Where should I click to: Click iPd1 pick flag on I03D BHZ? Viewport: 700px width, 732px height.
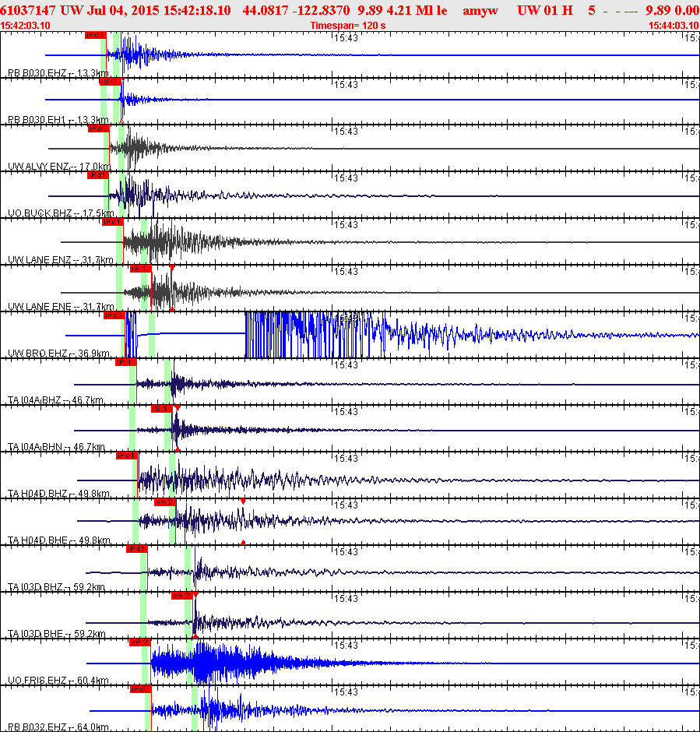click(x=137, y=548)
